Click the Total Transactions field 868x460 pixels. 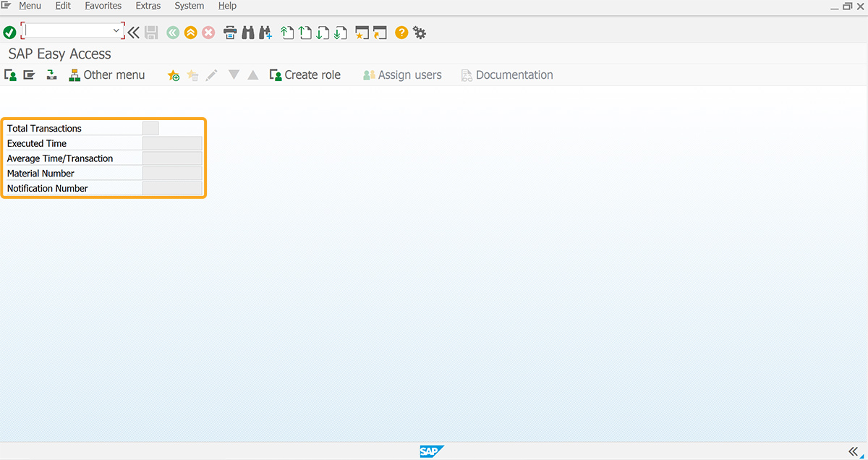point(150,128)
